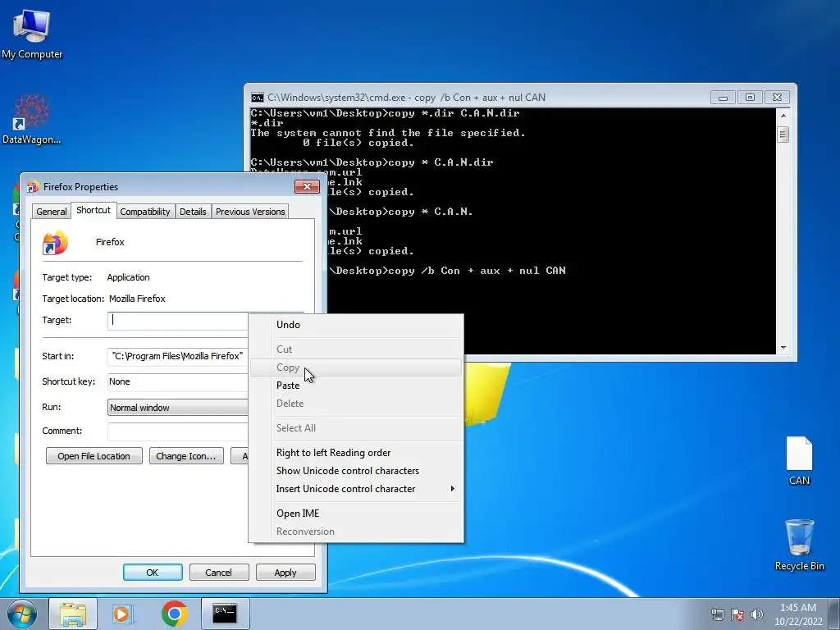
Task: Open the Previous Versions tab
Action: coord(250,212)
